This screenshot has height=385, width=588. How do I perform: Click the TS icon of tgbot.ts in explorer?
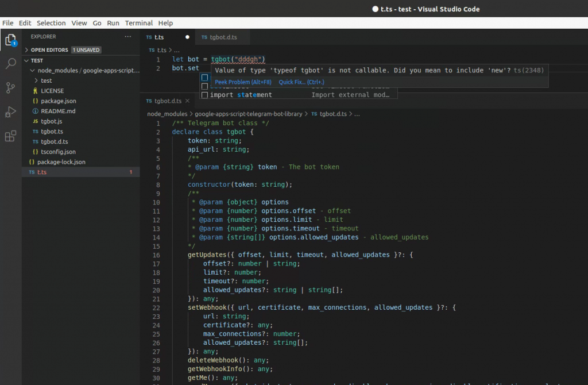[x=35, y=132]
